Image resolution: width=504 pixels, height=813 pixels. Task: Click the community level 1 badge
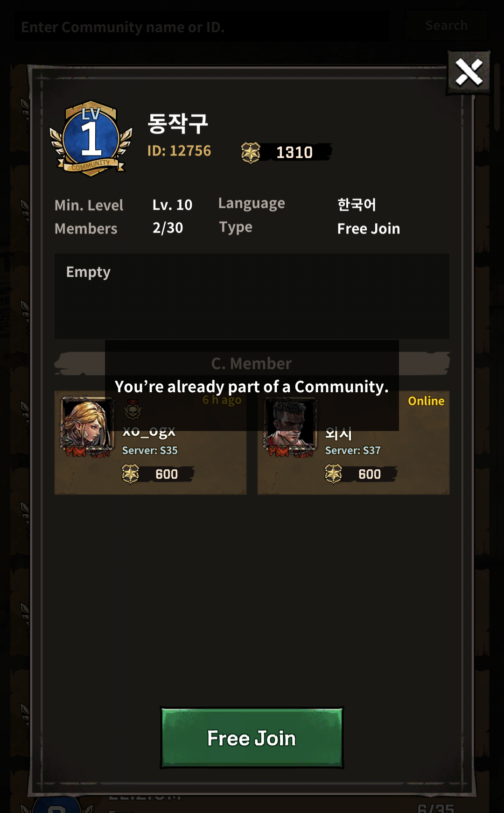pos(91,139)
